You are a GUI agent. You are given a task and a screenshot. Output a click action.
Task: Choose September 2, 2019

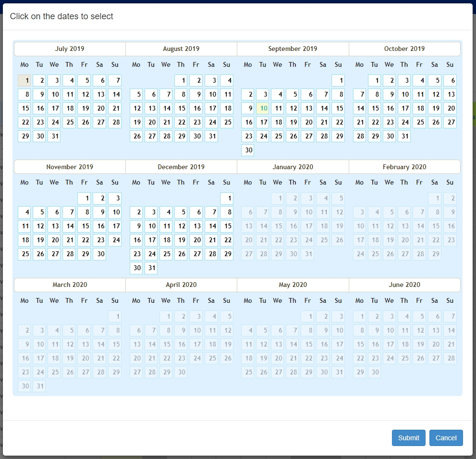[x=248, y=94]
